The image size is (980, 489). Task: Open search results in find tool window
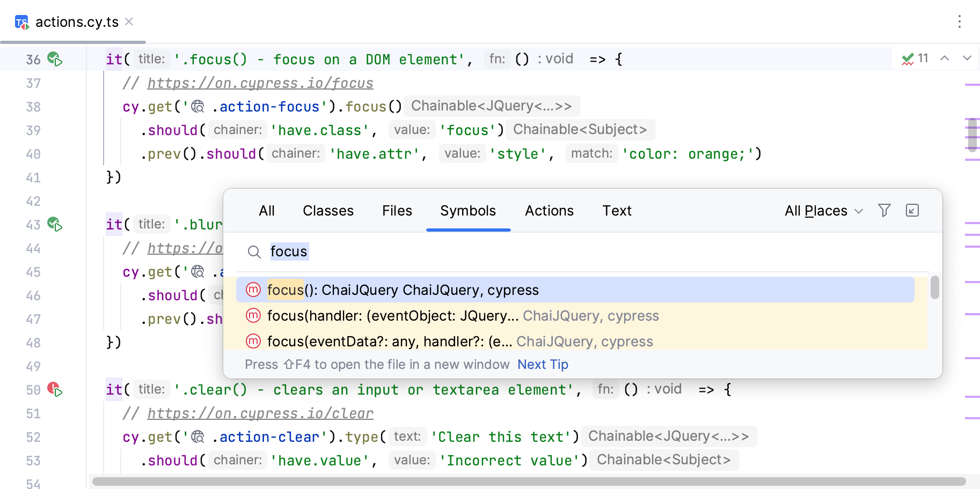pos(912,211)
